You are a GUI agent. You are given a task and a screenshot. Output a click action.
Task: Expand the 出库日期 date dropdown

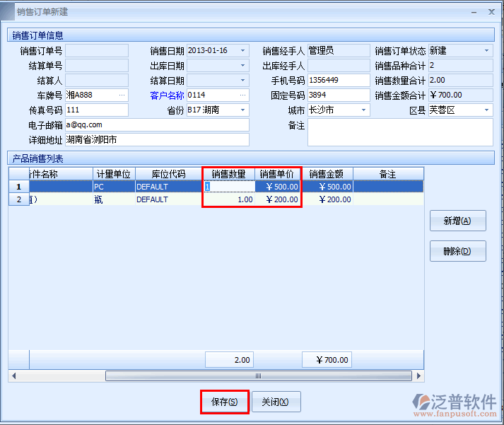[242, 66]
